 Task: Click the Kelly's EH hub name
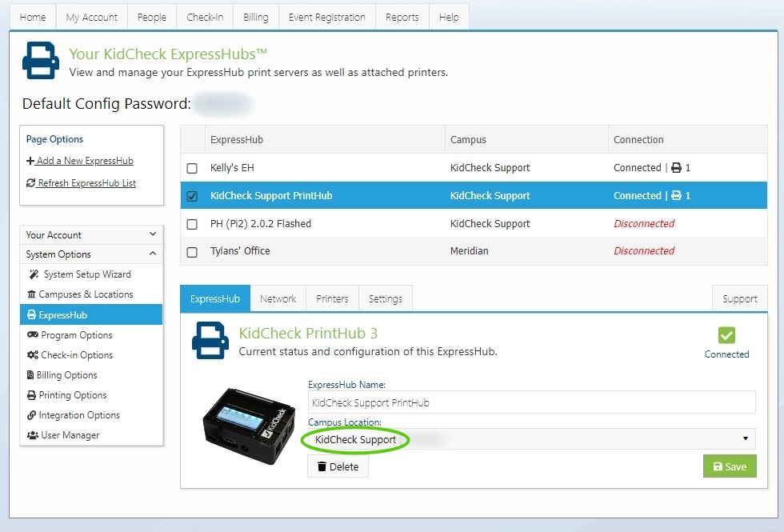232,167
